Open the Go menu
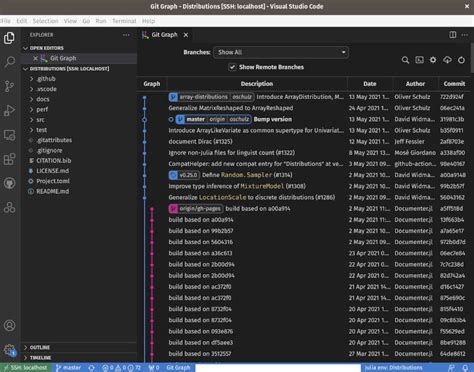Screen dimensions: 474x372 tap(86, 21)
